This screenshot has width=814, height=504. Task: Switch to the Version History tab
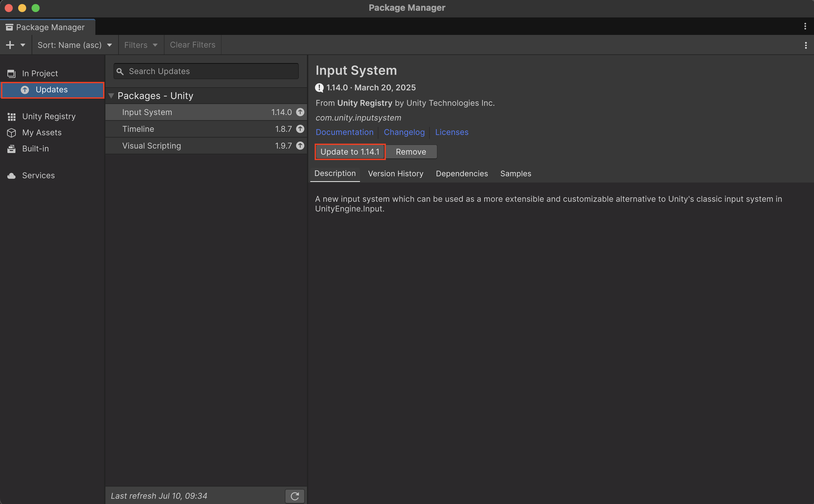(x=396, y=173)
